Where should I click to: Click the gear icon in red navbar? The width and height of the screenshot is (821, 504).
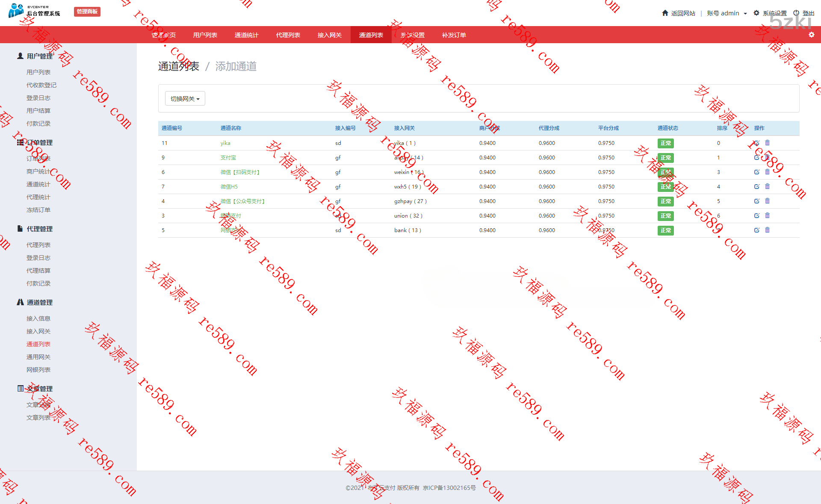point(811,35)
